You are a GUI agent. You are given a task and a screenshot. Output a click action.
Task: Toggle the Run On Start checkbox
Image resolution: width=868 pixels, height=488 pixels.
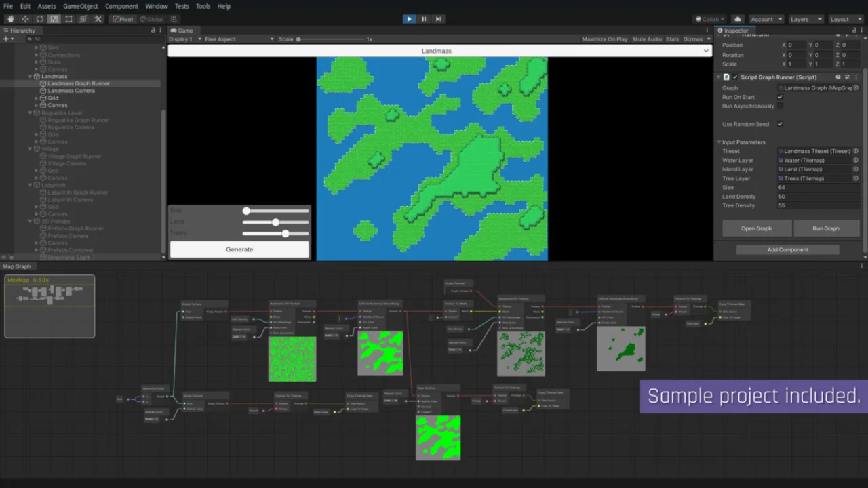[780, 97]
